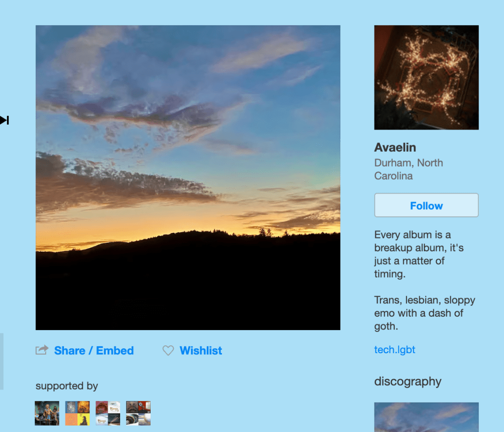Open the album thumbnail under discography
Viewport: 504px width, 432px height.
426,417
